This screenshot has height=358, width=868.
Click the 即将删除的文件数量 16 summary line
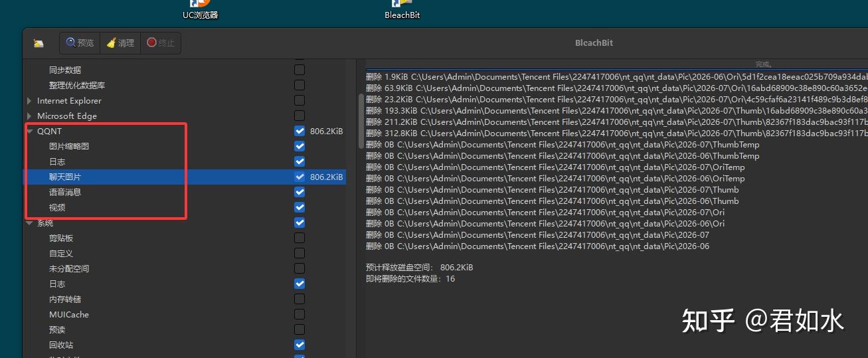pyautogui.click(x=410, y=278)
